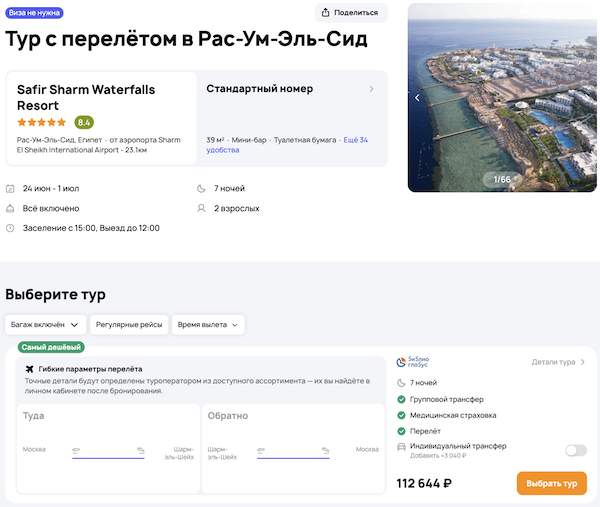Click the Групповой трансфер green checkmark

tap(401, 399)
